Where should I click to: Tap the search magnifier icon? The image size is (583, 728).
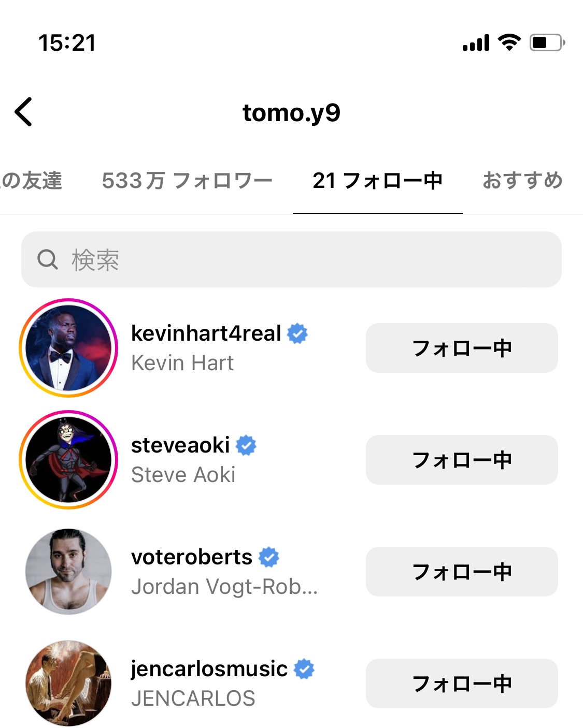pos(47,259)
